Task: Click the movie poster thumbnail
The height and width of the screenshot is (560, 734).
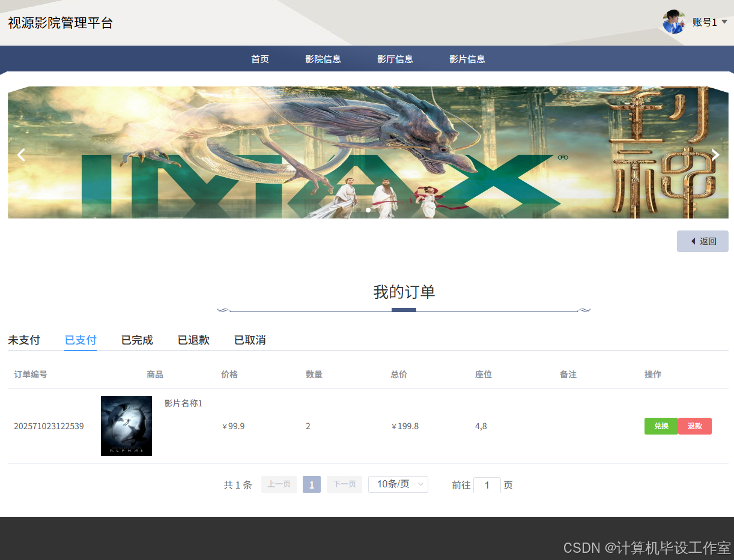Action: [126, 426]
